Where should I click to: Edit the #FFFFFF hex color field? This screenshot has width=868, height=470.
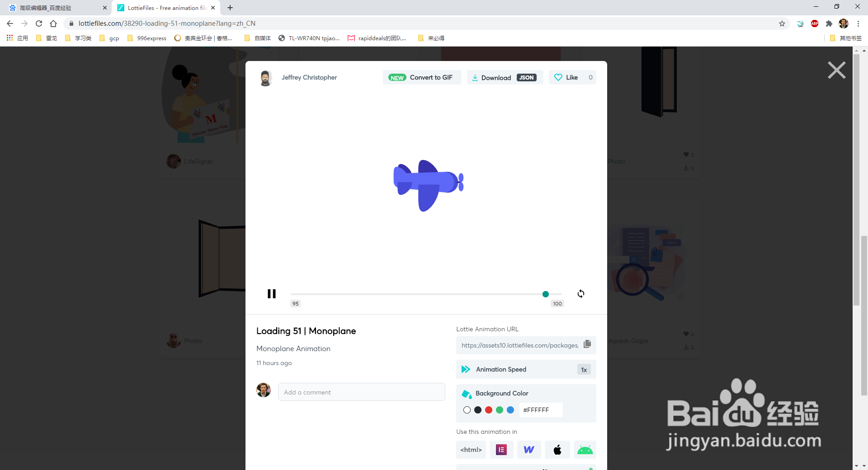(x=541, y=410)
